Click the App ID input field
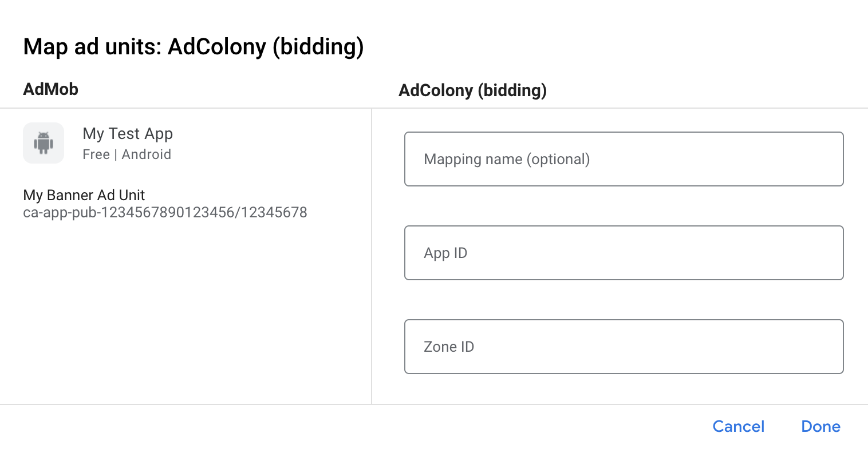 coord(624,253)
